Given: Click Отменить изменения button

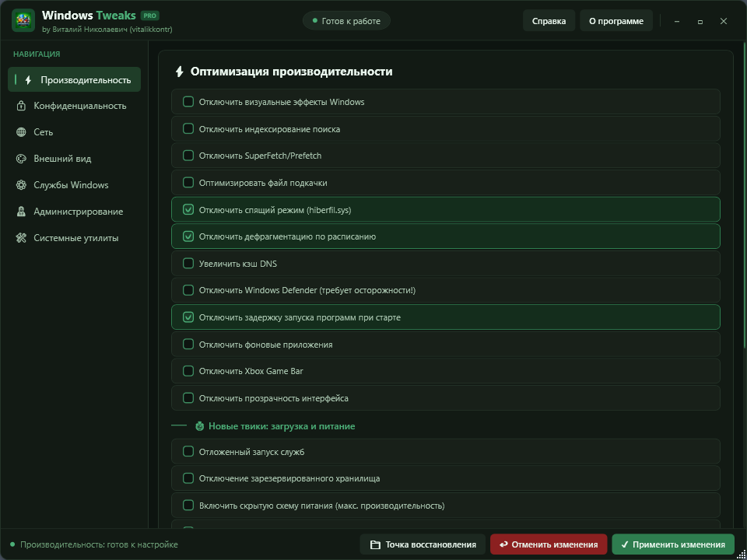Looking at the screenshot, I should 549,544.
